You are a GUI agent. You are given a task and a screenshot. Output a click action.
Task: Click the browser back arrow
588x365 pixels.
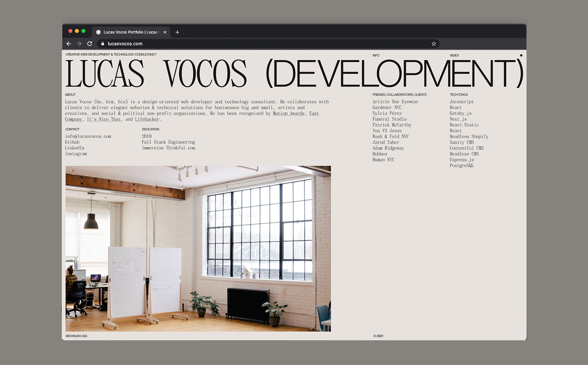pos(69,44)
